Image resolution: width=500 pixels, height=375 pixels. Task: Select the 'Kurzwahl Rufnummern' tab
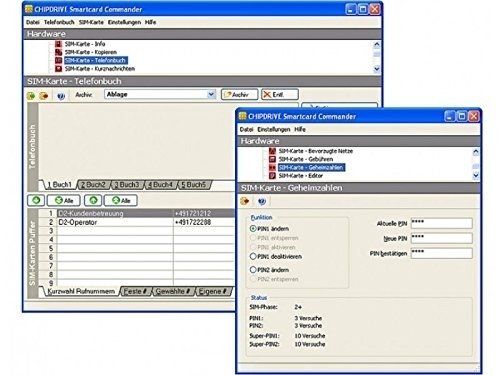tap(81, 291)
